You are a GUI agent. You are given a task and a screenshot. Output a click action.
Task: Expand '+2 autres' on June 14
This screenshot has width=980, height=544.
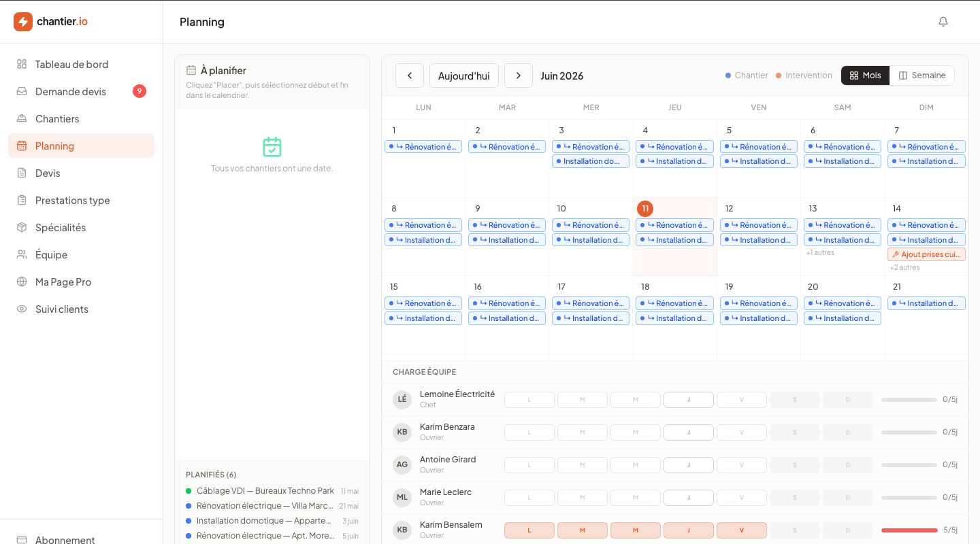tap(904, 268)
